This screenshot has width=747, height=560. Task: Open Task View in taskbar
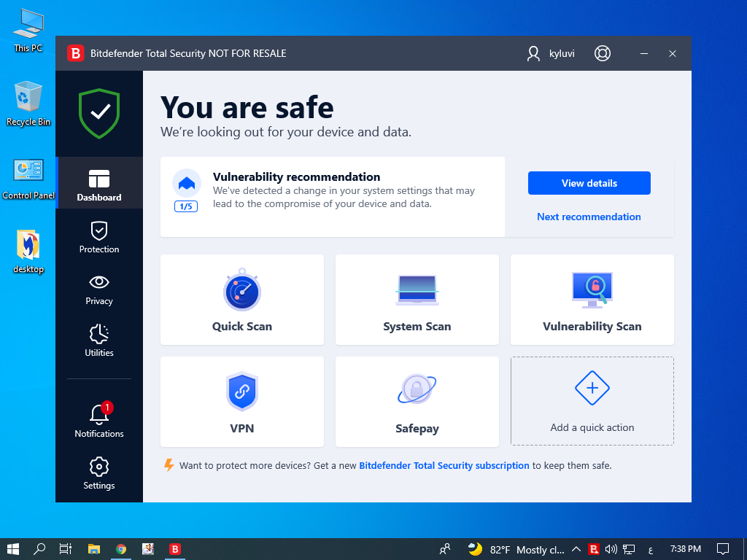pos(66,549)
